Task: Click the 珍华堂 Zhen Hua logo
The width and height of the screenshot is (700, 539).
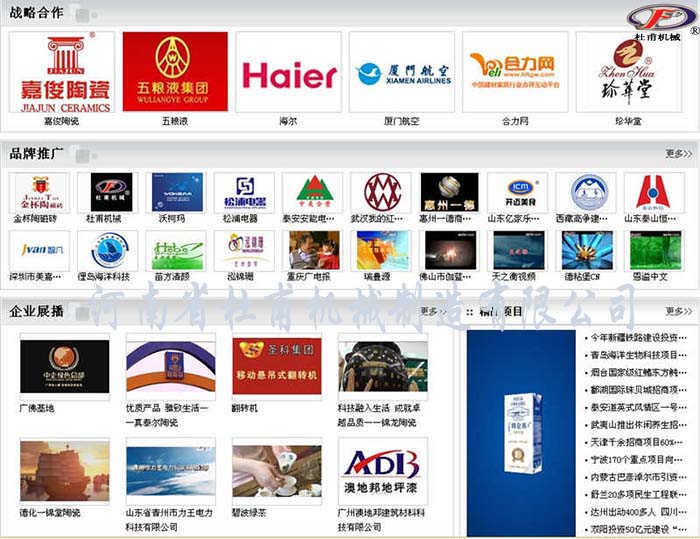Action: (628, 73)
